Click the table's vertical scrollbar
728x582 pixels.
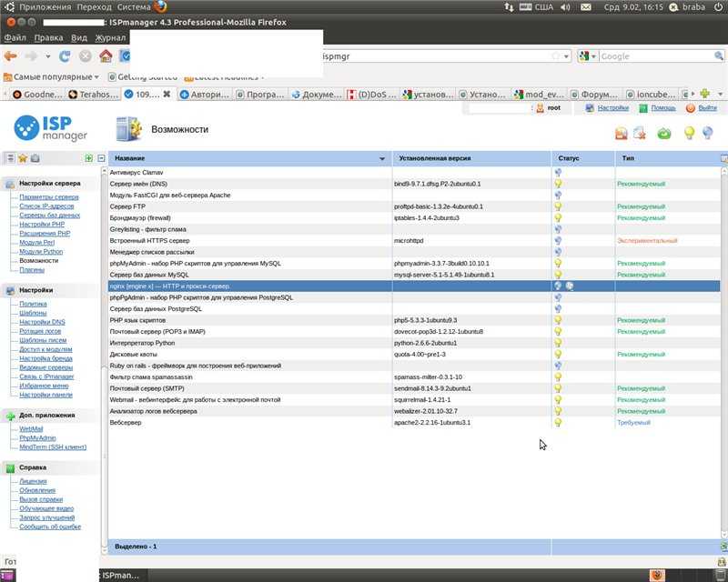(723, 353)
